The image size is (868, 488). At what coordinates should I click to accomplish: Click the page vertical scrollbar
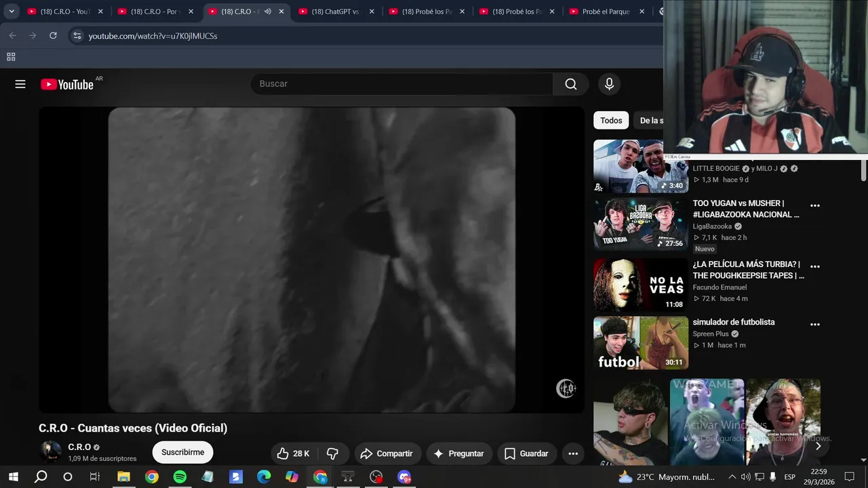tap(863, 171)
